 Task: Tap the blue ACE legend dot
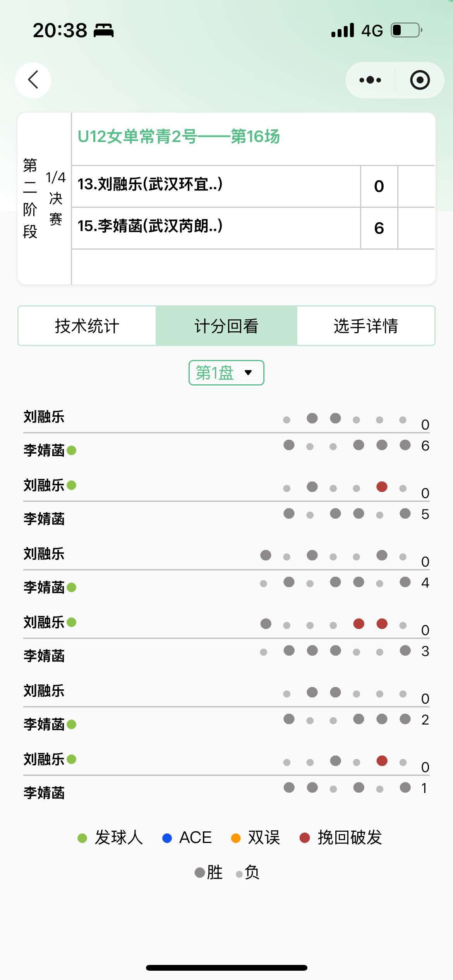click(x=167, y=838)
